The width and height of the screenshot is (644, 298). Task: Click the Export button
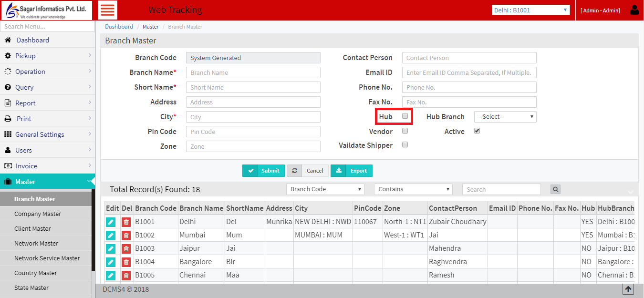coord(352,170)
